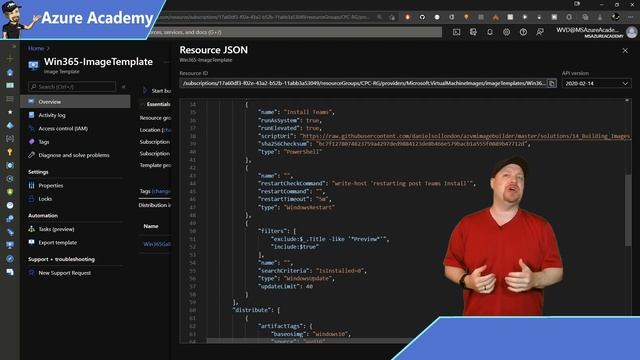640x360 pixels.
Task: Open yellow key icon in sidebar
Action: click(x=10, y=152)
